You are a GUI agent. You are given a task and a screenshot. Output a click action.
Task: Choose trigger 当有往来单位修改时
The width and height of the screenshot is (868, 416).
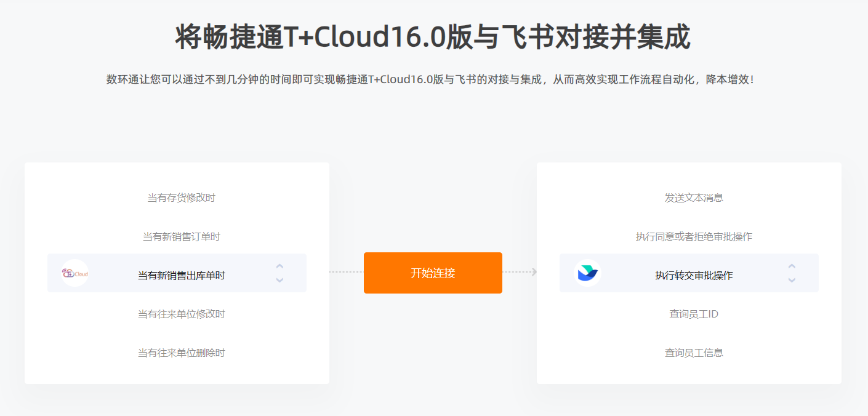pyautogui.click(x=182, y=314)
